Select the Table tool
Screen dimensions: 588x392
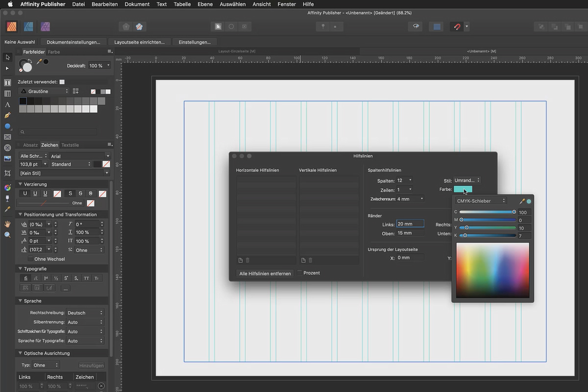[x=7, y=93]
